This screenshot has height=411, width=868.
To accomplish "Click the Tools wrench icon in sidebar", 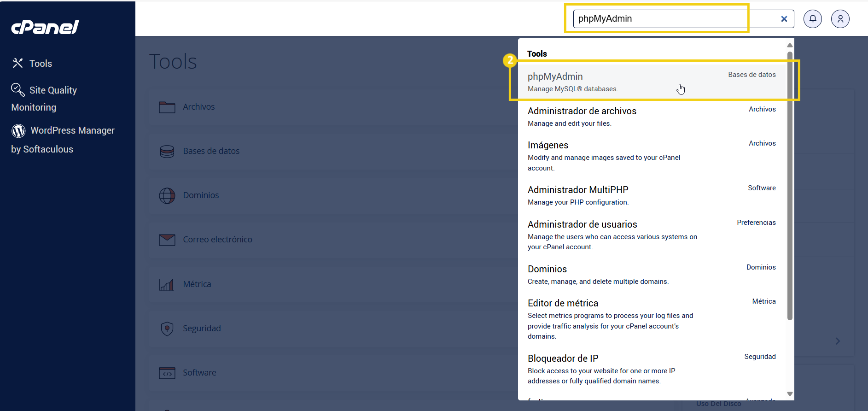I will pyautogui.click(x=17, y=63).
